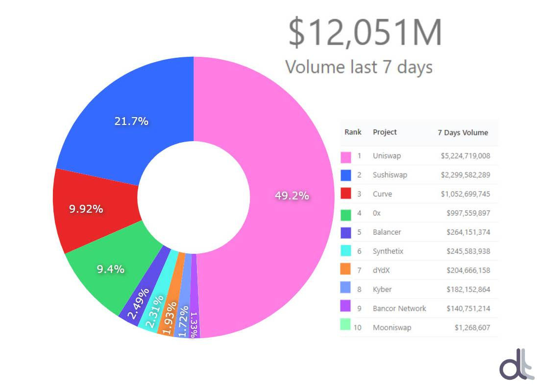Click the Mooniswap project name
The height and width of the screenshot is (392, 539).
(x=392, y=328)
